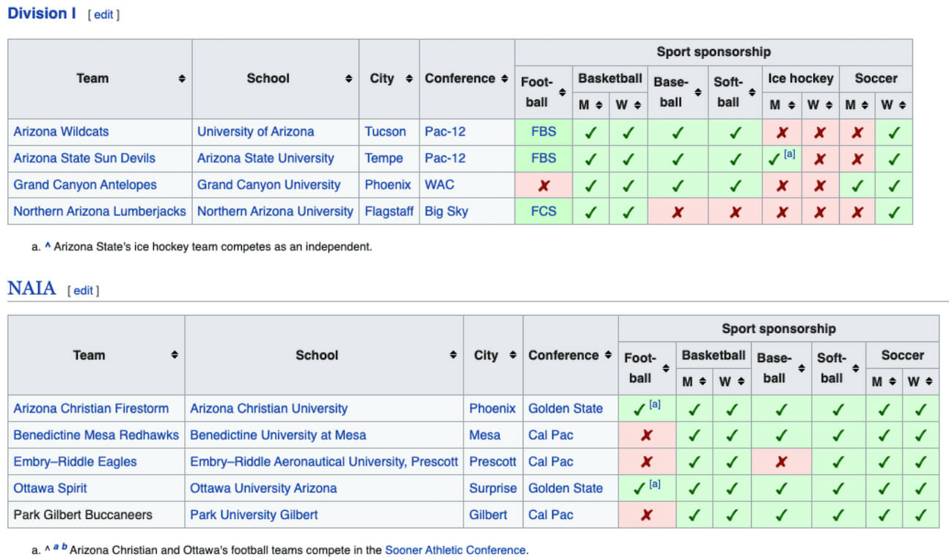This screenshot has height=560, width=949.
Task: Open the sort control on the NAIA Team column
Action: pyautogui.click(x=175, y=355)
